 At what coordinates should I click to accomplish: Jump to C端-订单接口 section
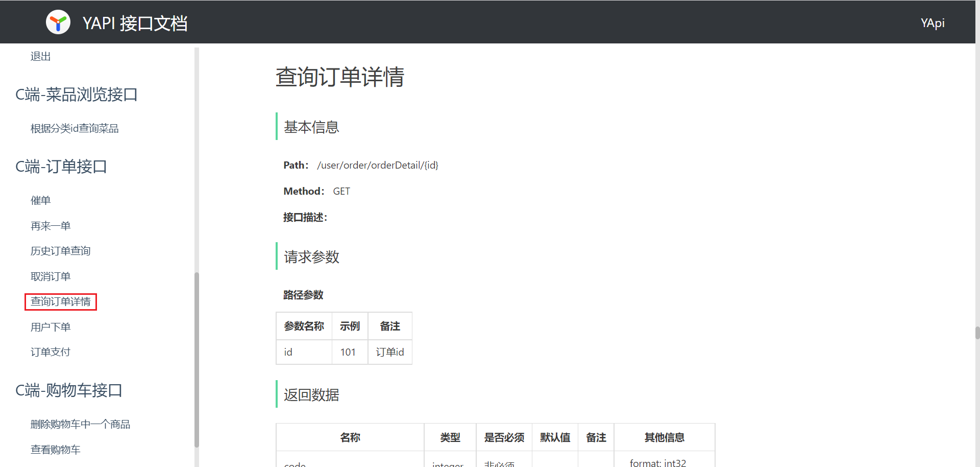(61, 167)
